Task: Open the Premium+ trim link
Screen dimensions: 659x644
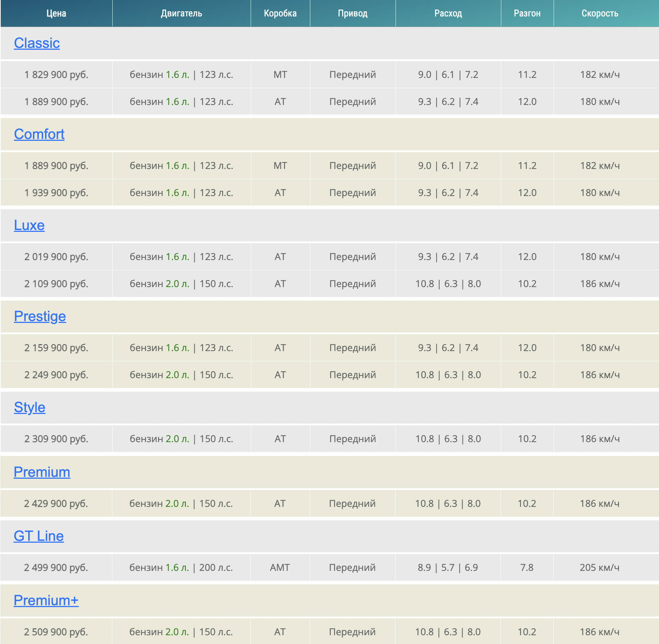Action: [46, 600]
